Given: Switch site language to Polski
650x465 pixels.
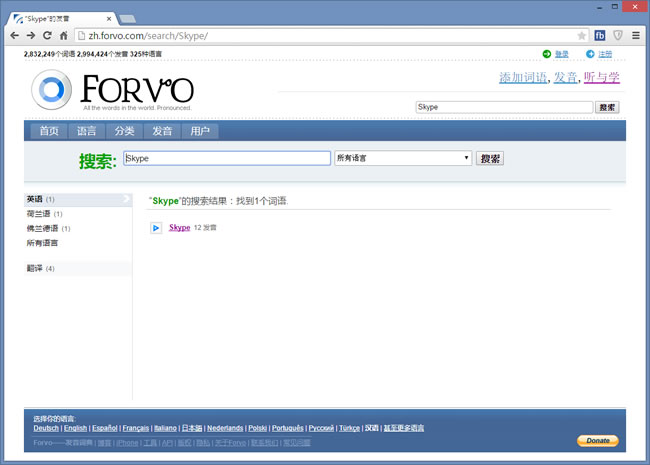Looking at the screenshot, I should pyautogui.click(x=257, y=428).
